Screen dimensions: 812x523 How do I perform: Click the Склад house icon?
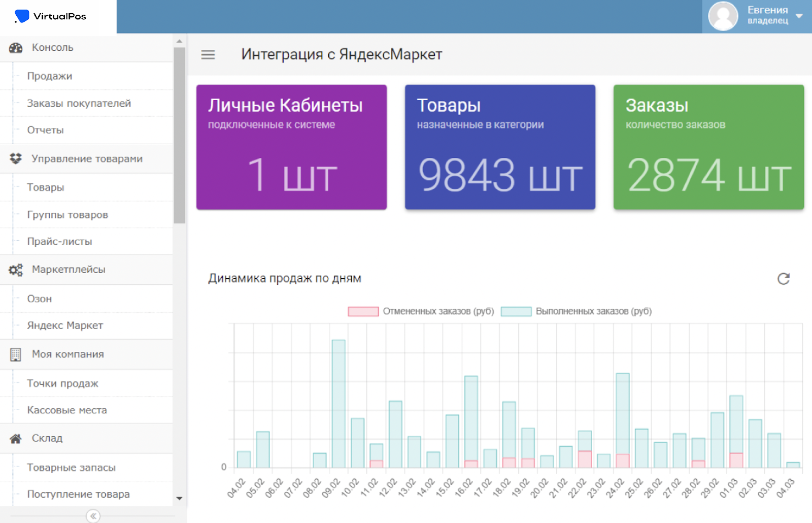click(16, 439)
